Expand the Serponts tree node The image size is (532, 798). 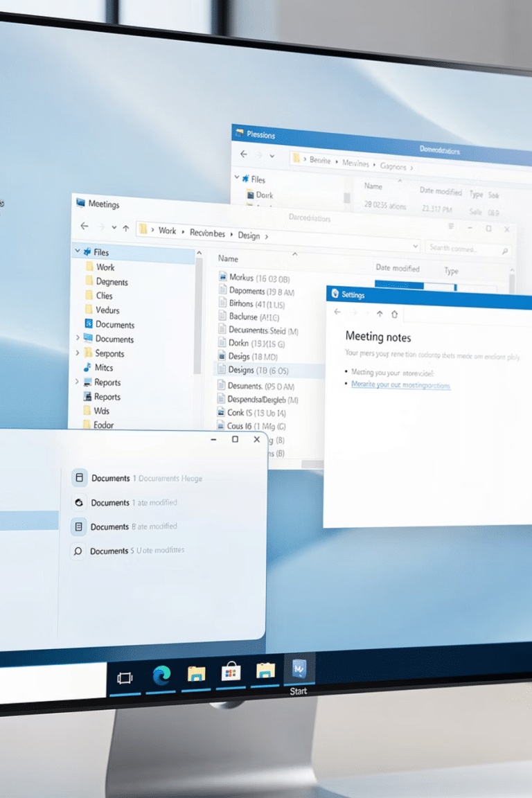click(x=78, y=352)
